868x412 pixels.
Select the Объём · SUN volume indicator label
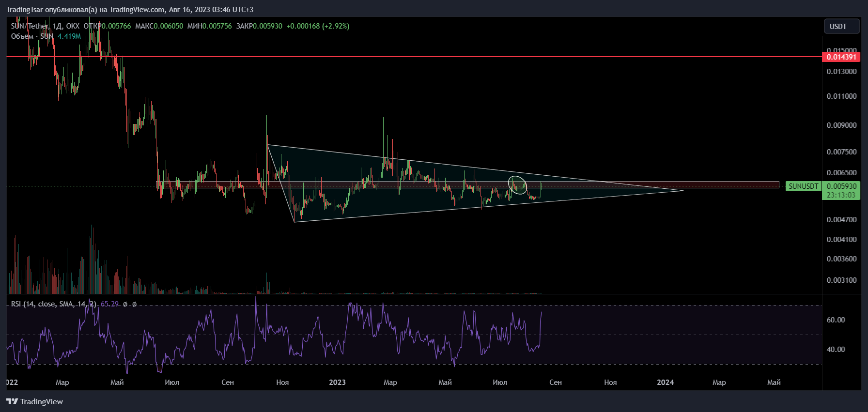32,36
